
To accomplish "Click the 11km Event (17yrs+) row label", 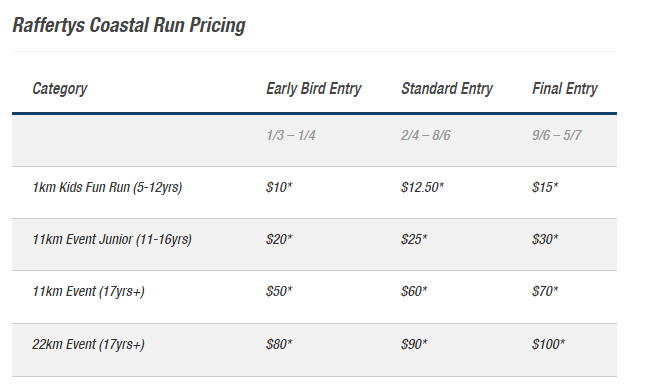I will pyautogui.click(x=89, y=291).
